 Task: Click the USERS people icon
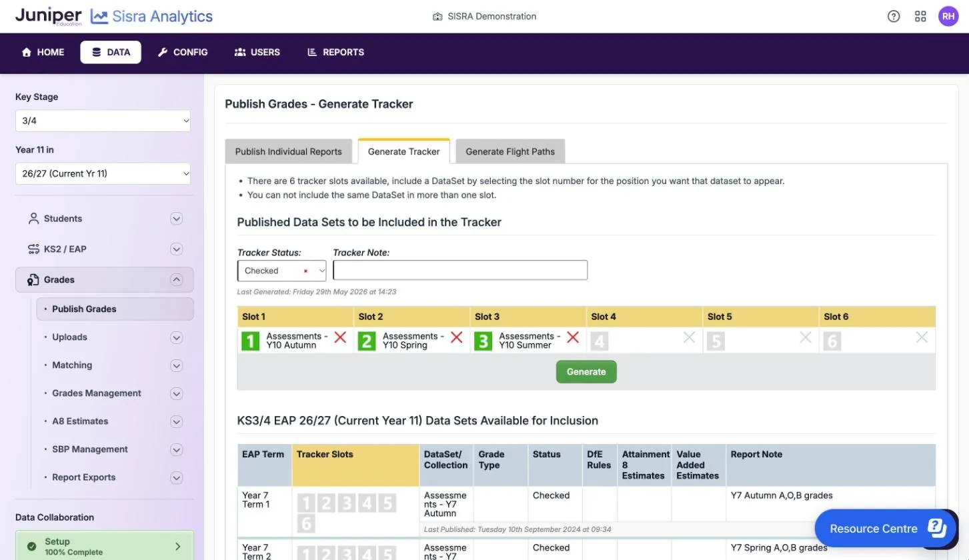coord(240,52)
